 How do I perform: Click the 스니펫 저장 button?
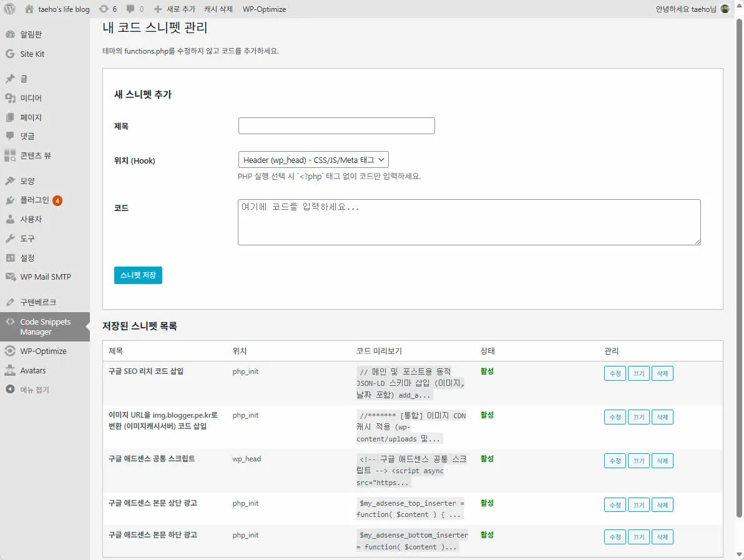pos(138,275)
